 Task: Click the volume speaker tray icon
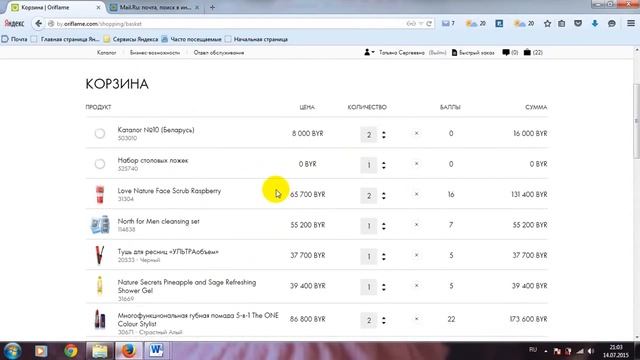591,351
